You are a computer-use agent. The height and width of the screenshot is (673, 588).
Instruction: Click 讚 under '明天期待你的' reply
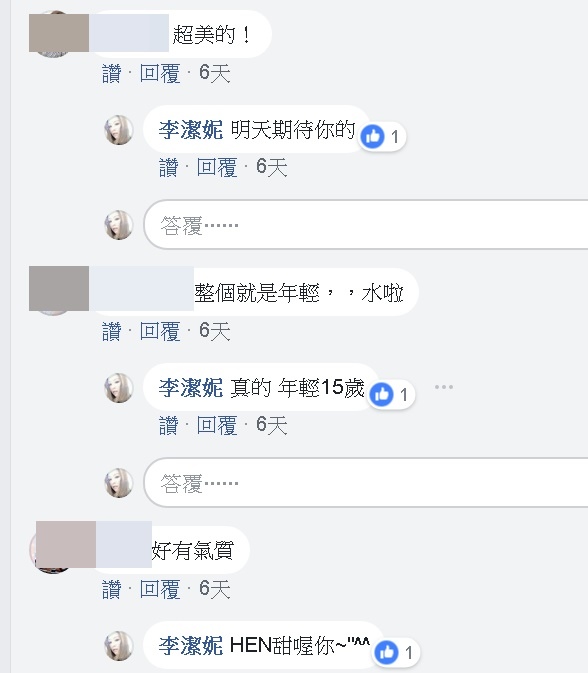pos(168,167)
